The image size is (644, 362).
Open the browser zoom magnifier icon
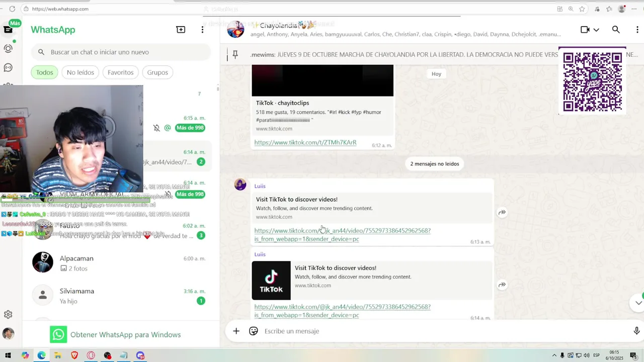[x=571, y=9]
